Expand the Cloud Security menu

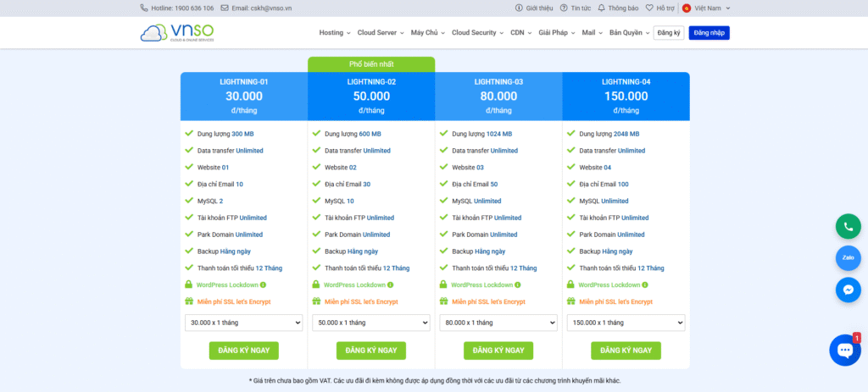coord(477,33)
